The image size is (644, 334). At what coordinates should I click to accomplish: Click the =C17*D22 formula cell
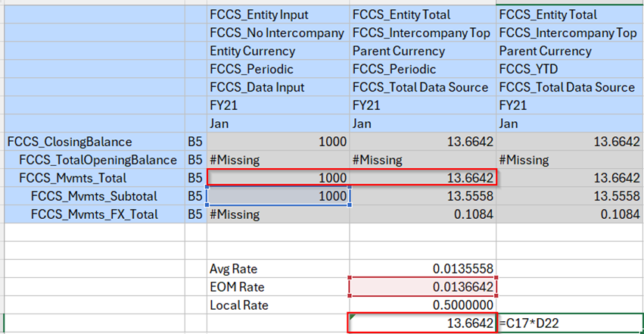coord(570,323)
